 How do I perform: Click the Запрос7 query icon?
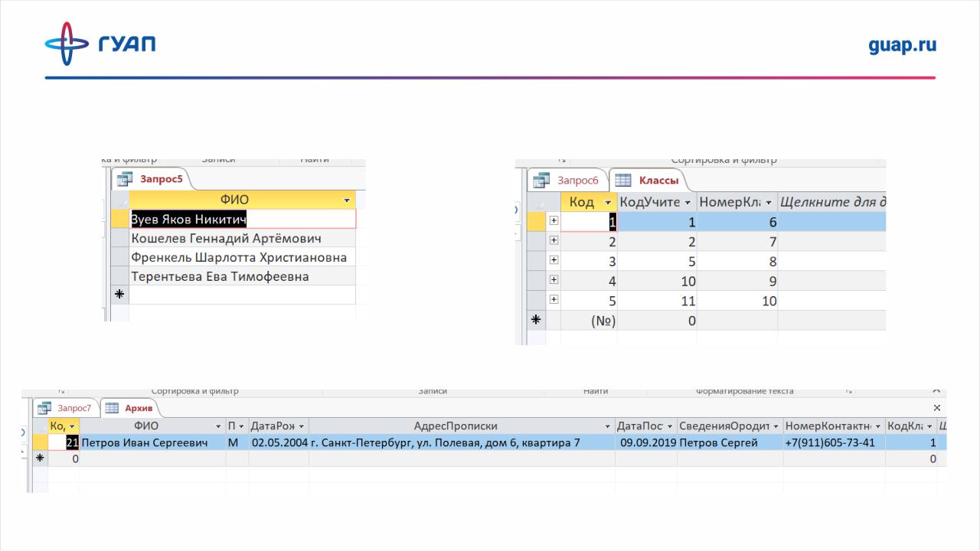tap(44, 408)
